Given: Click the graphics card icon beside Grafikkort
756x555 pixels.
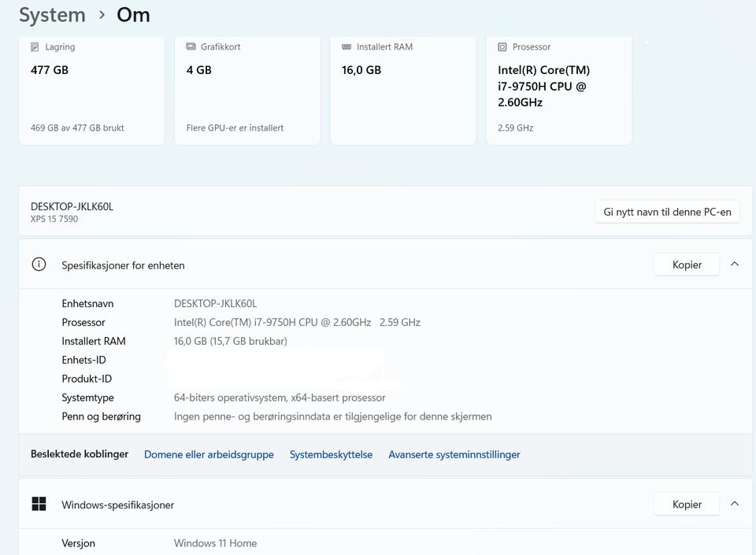Looking at the screenshot, I should point(191,46).
